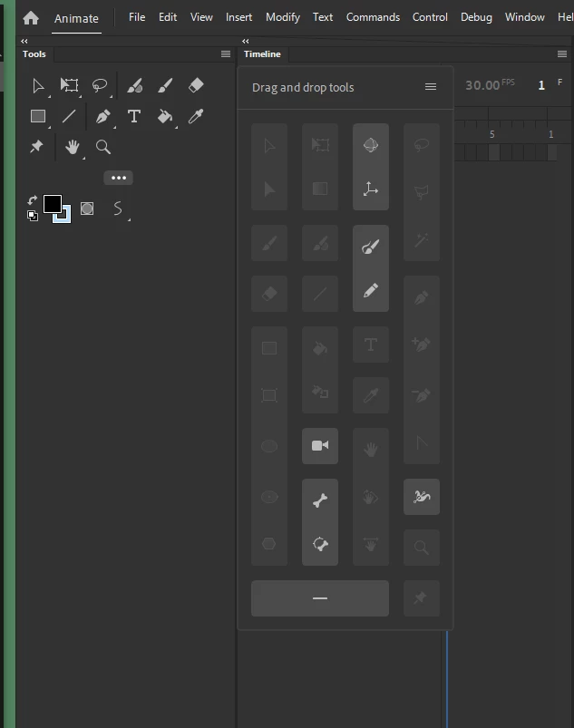
Task: Pick the Line tool in the Tools panel
Action: (69, 116)
